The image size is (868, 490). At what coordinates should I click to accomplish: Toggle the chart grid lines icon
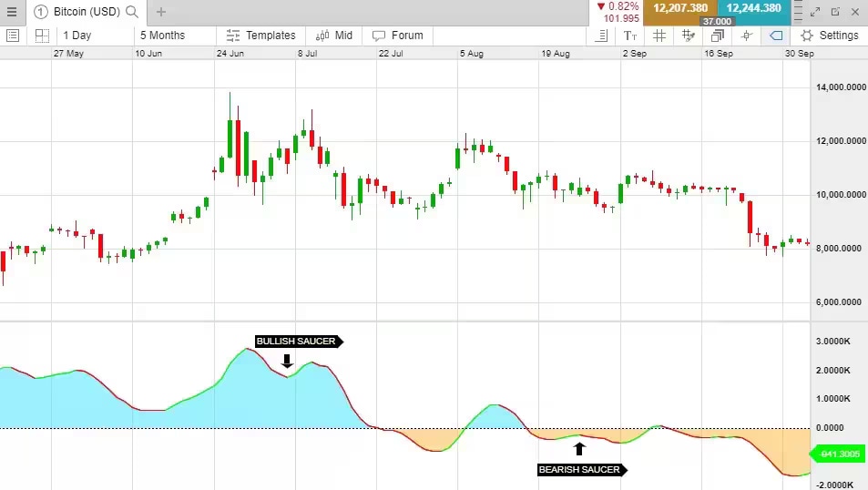(x=659, y=36)
